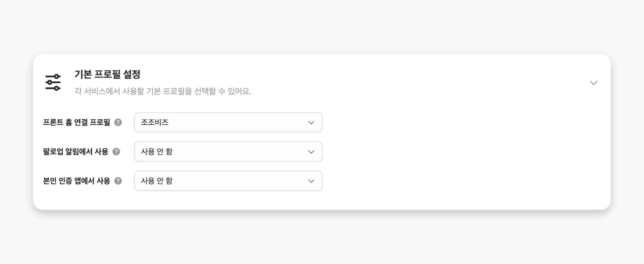Click the 본인 인증 앱에서 사용 label
644x264 pixels.
[77, 181]
